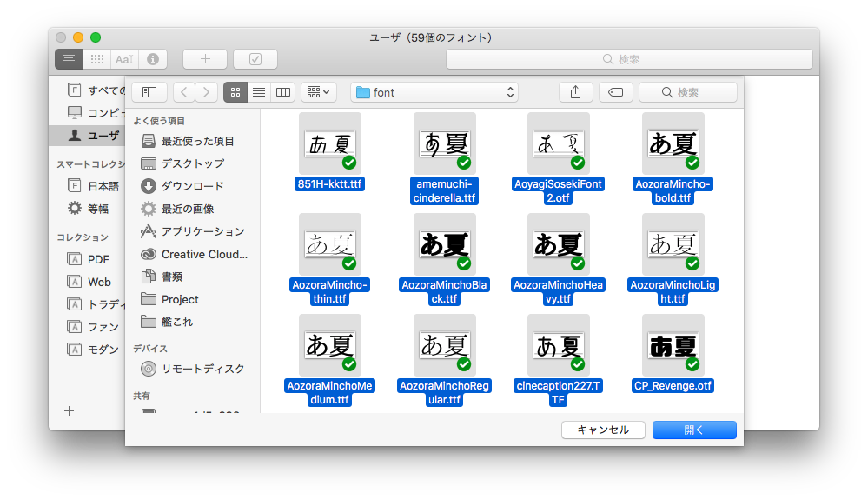Select CP_Revenge.otf thumbnail
The image size is (868, 500).
pos(673,345)
